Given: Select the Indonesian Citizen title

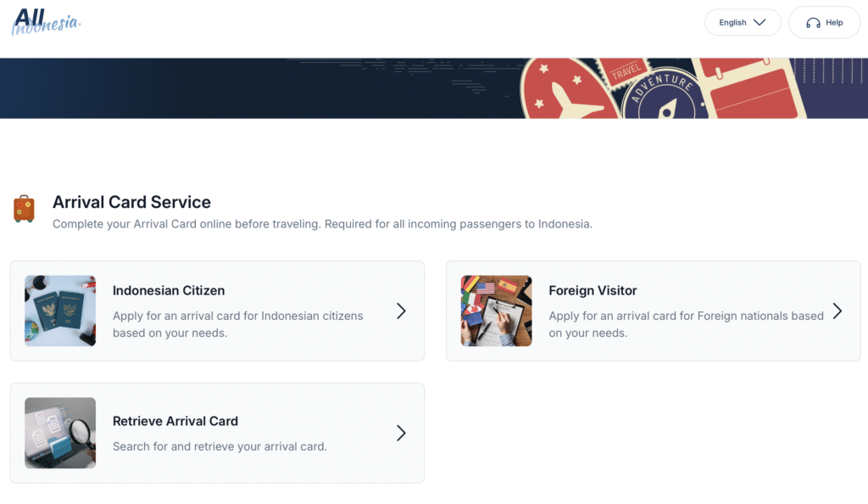Looking at the screenshot, I should coord(169,290).
